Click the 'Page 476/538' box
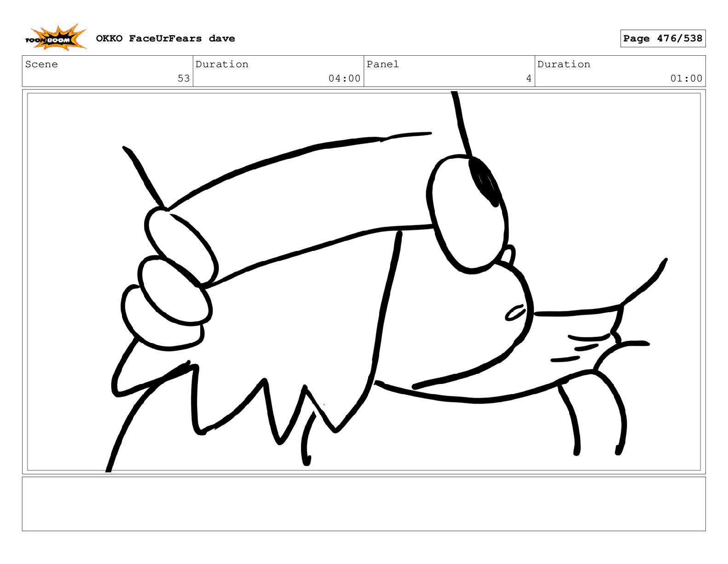Screen dimensions: 728x564 pyautogui.click(x=663, y=39)
